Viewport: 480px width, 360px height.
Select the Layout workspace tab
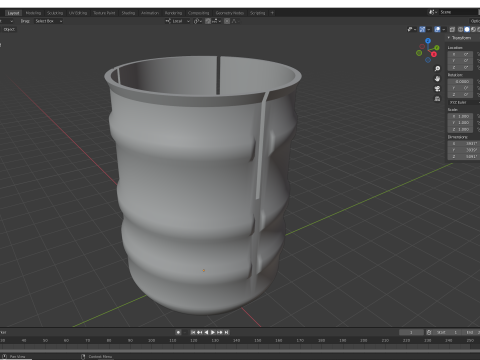point(13,13)
